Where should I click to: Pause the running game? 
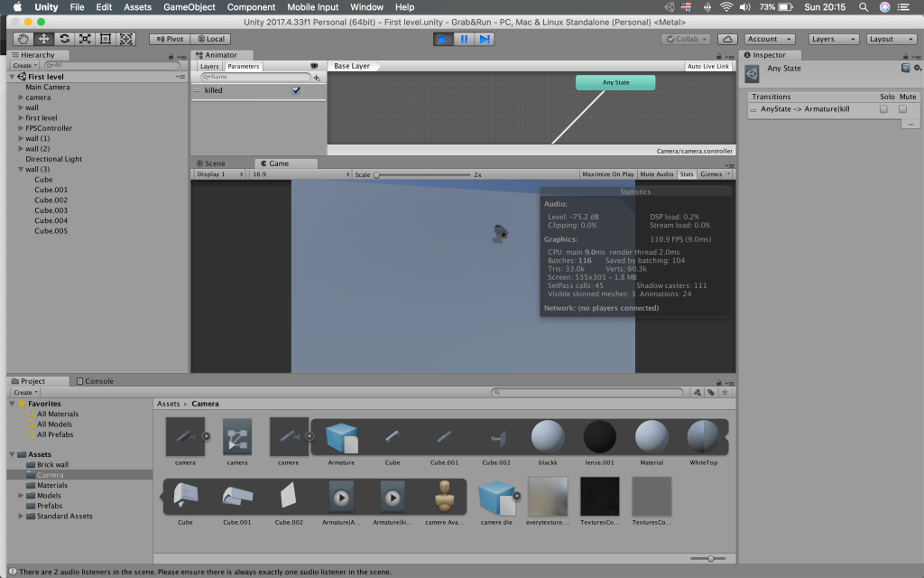point(464,39)
